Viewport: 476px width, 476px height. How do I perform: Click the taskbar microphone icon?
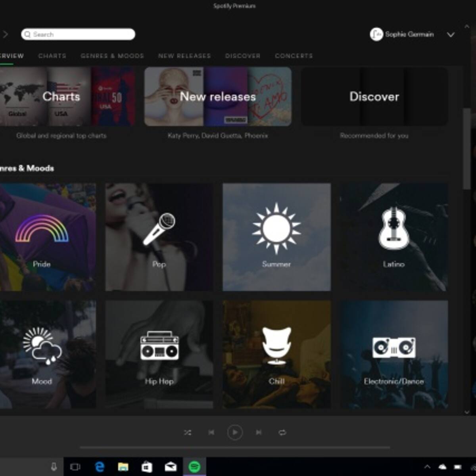click(x=54, y=467)
